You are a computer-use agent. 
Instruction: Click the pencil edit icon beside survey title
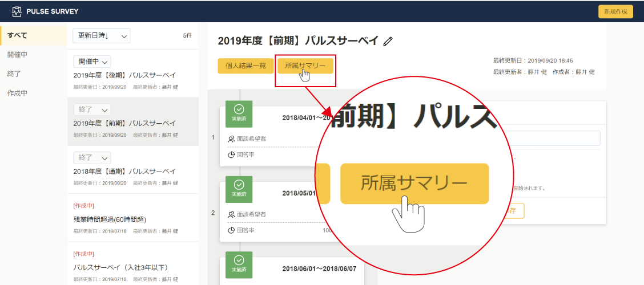point(388,40)
